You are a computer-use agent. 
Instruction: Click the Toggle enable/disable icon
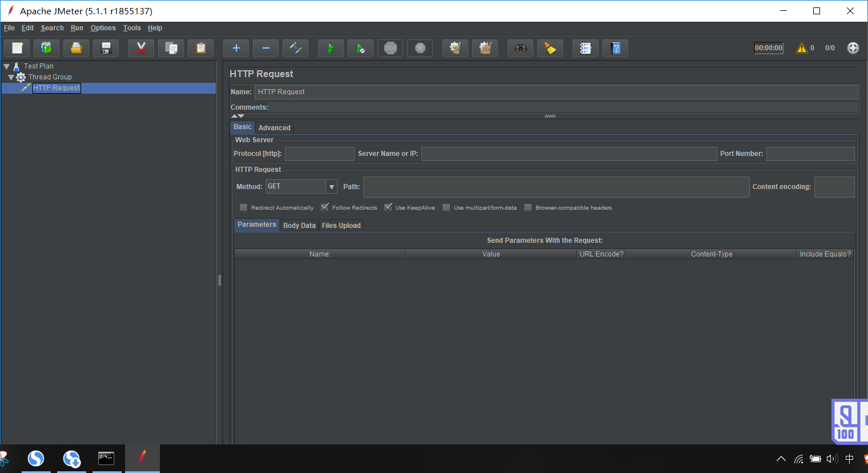pyautogui.click(x=295, y=48)
